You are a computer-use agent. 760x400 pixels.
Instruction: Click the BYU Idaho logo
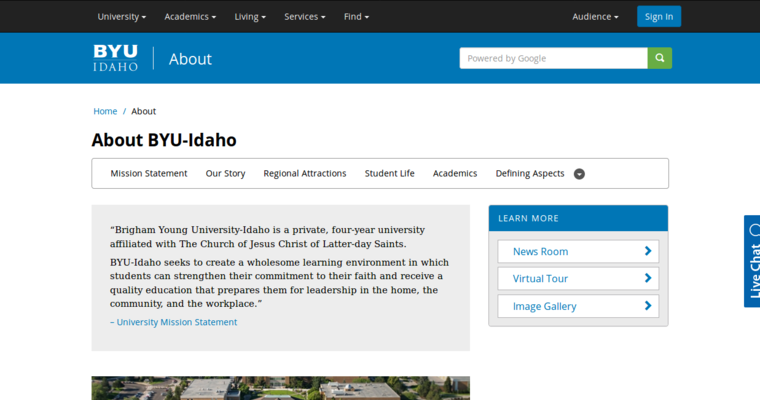tap(116, 58)
